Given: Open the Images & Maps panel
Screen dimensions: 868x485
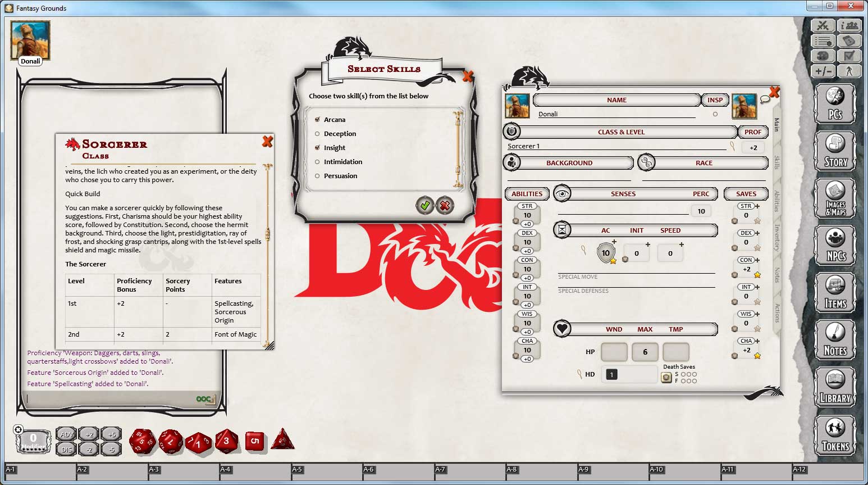Looking at the screenshot, I should click(x=835, y=197).
